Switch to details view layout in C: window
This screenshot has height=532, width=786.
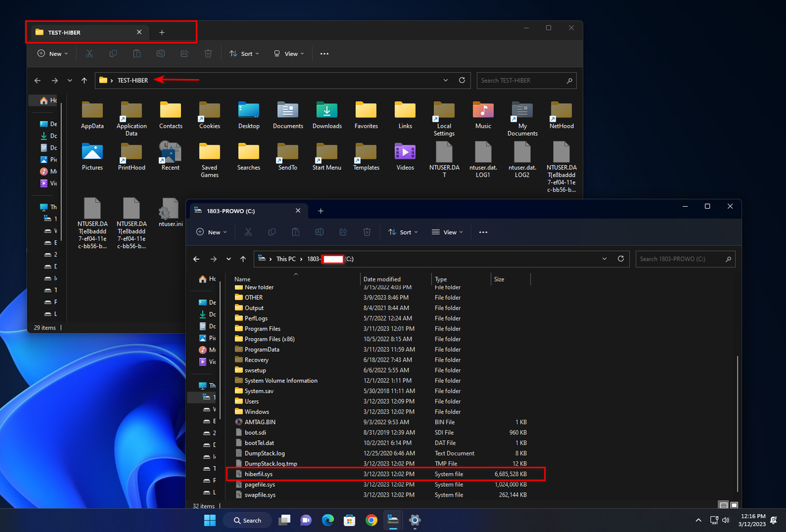tap(723, 505)
